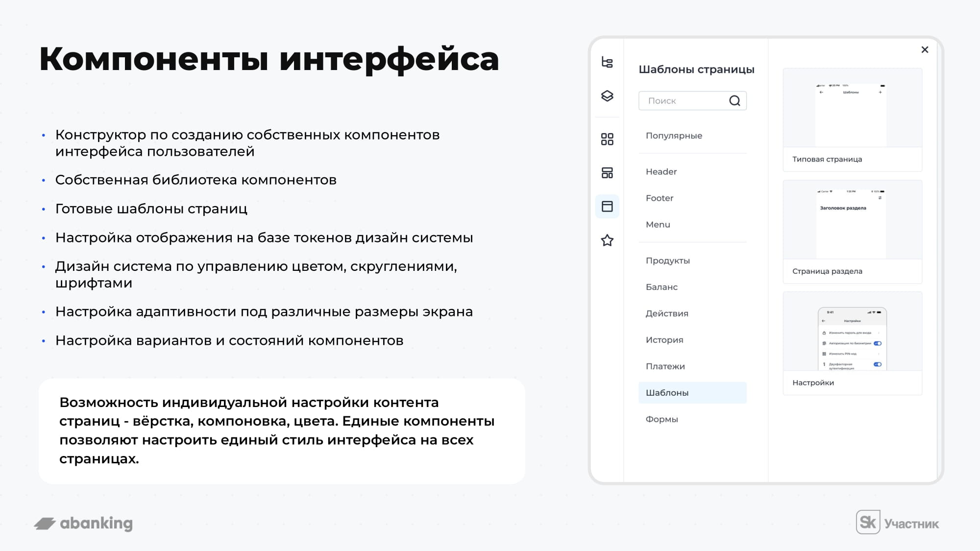
Task: Click the Поиск search input field
Action: coord(684,101)
